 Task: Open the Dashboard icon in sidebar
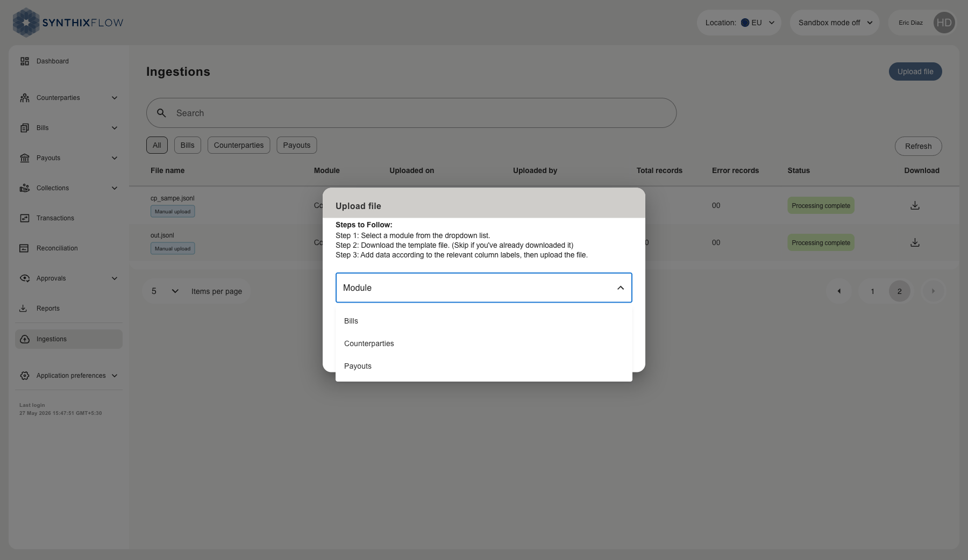tap(25, 61)
